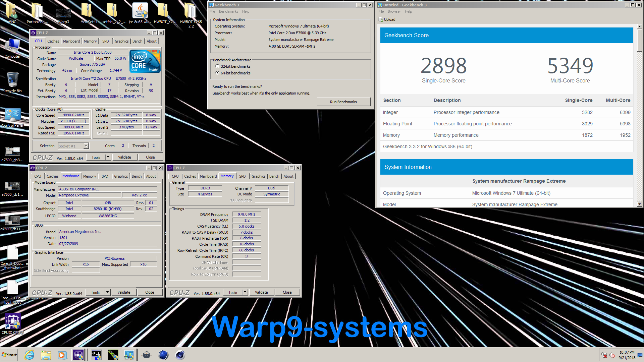Screen dimensions: 644x362
Task: Click Tools button in CPU-Z CPU window
Action: [96, 157]
